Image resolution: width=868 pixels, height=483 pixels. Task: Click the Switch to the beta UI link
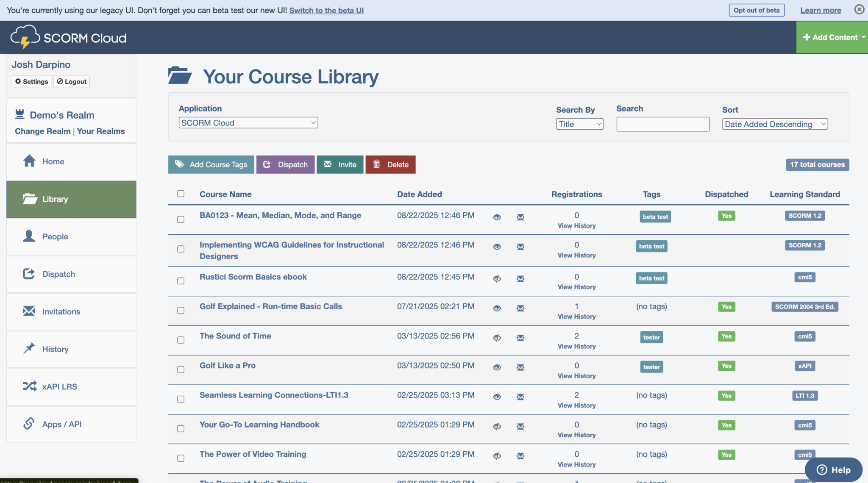coord(326,10)
